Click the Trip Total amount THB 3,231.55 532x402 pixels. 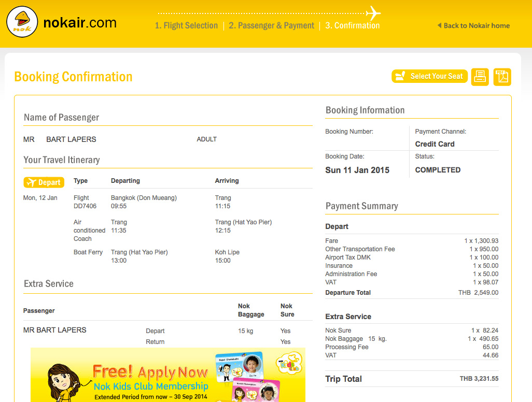(479, 379)
